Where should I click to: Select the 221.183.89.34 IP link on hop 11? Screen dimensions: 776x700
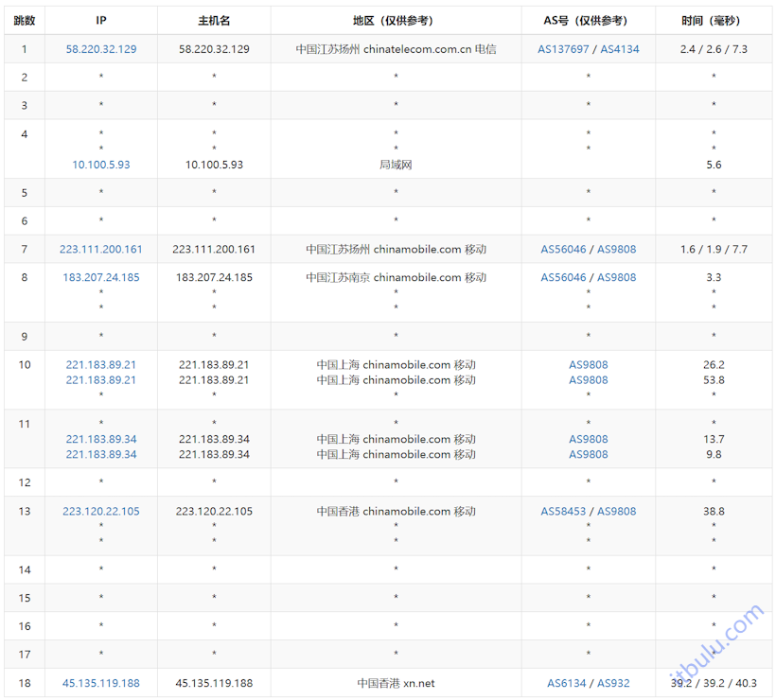click(100, 439)
